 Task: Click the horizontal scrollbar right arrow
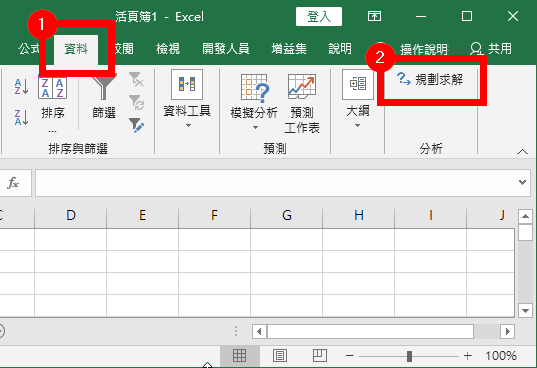click(x=508, y=331)
